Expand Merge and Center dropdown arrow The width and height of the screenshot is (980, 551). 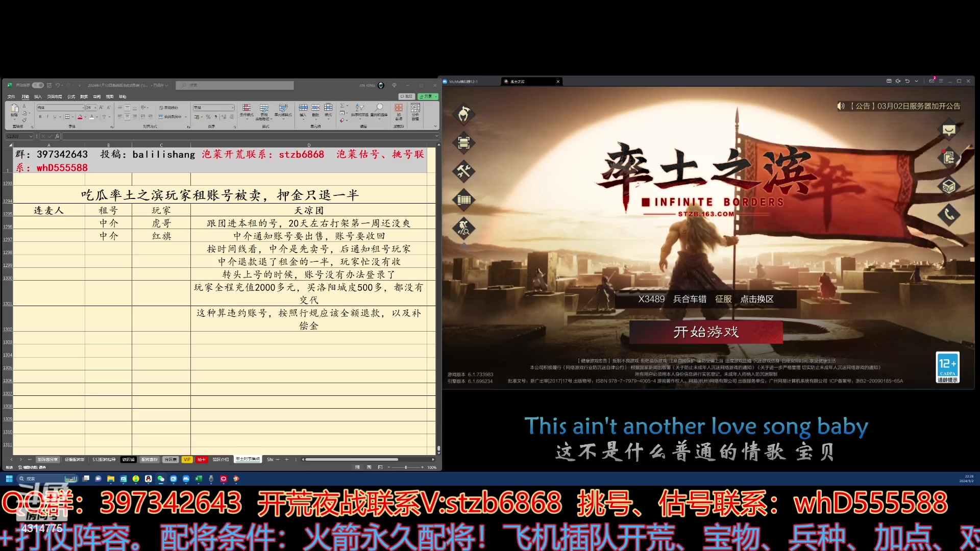[186, 117]
